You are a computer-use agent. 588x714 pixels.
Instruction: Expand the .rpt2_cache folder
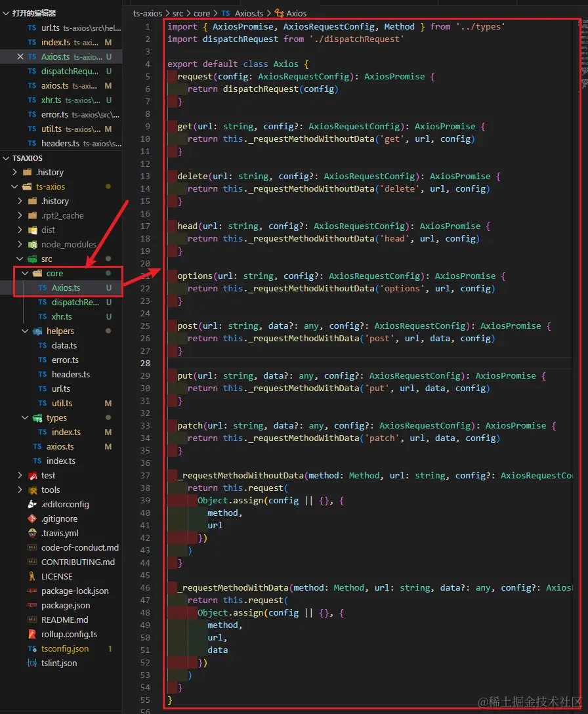[x=20, y=215]
